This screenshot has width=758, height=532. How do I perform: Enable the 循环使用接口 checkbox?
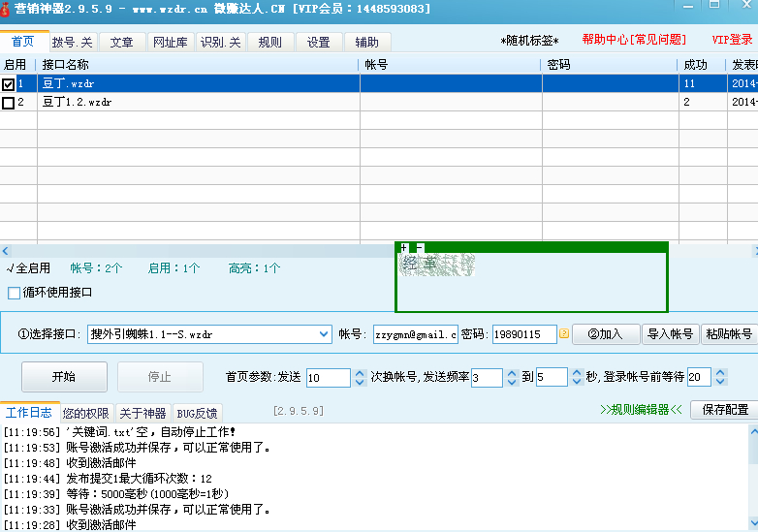[14, 293]
